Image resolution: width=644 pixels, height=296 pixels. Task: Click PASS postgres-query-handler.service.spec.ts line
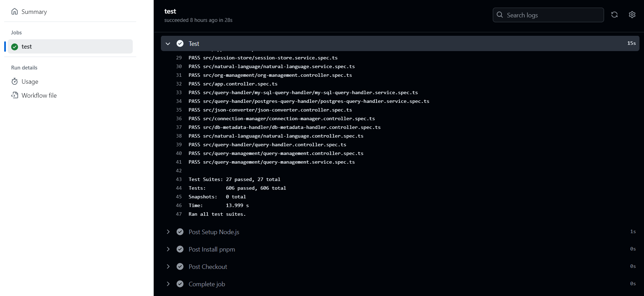[309, 101]
